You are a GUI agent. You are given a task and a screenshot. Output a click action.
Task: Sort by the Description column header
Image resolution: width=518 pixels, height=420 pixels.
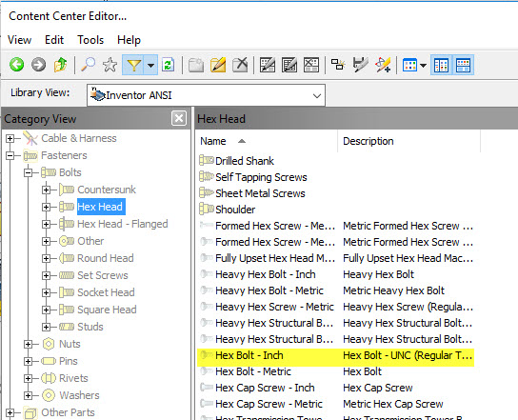(409, 141)
